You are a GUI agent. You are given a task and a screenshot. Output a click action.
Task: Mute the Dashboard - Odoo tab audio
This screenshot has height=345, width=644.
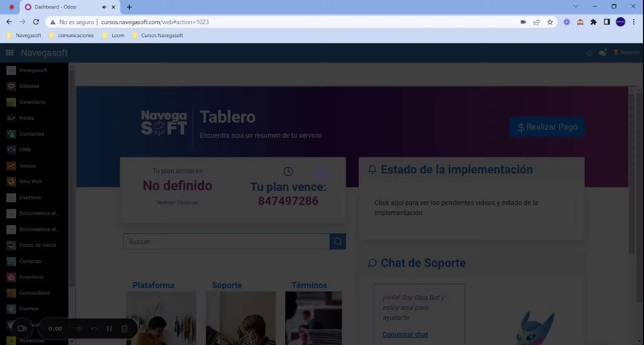point(104,7)
